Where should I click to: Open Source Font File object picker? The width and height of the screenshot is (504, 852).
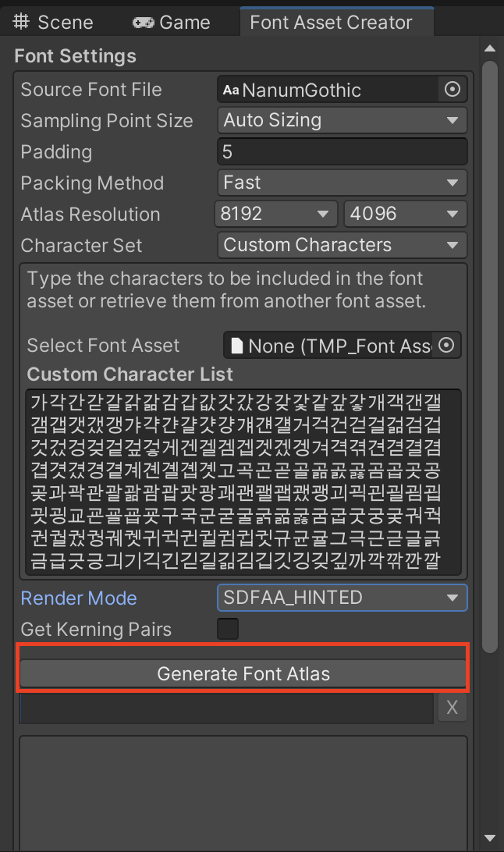click(x=453, y=90)
